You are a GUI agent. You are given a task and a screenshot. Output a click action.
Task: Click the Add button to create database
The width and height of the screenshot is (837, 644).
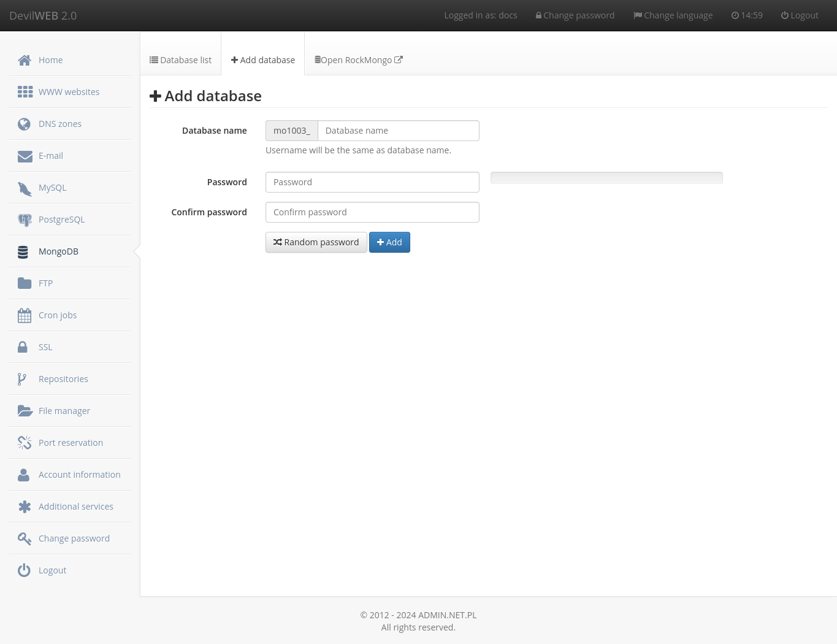[389, 242]
